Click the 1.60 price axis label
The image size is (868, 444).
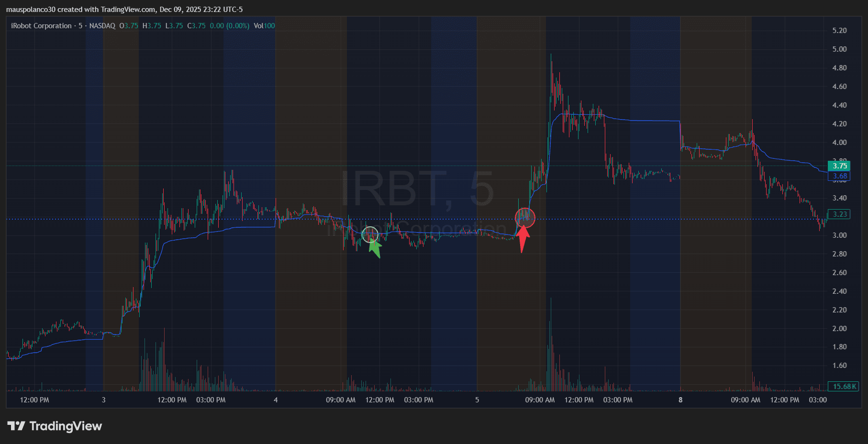pos(839,366)
